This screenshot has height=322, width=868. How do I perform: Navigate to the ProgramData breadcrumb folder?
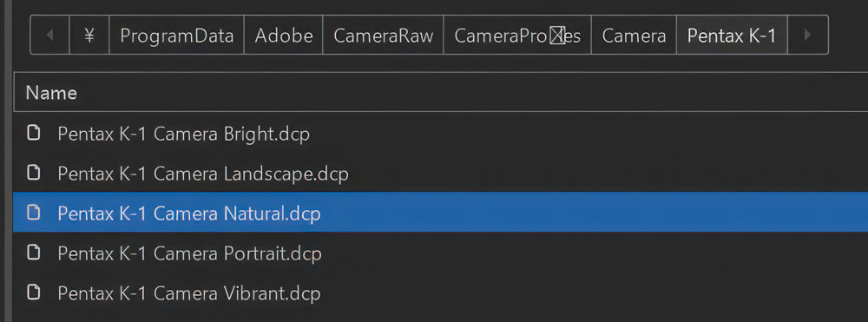176,35
